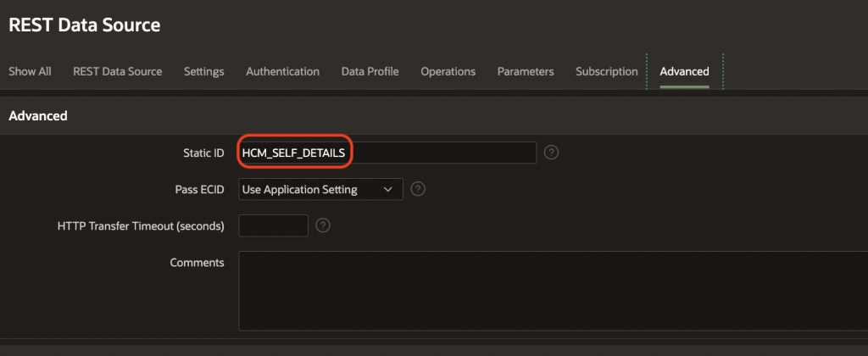Switch to the Show All tab
The width and height of the screenshot is (868, 356).
pyautogui.click(x=30, y=71)
